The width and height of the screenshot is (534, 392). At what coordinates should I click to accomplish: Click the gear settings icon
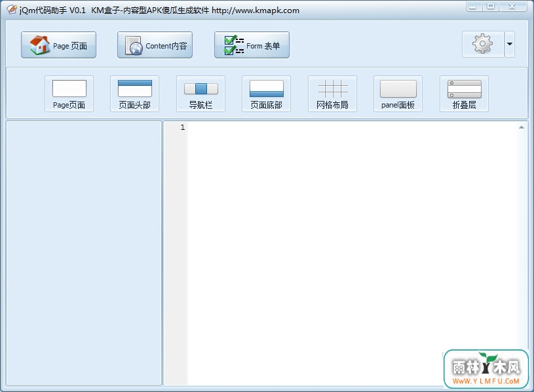[483, 44]
